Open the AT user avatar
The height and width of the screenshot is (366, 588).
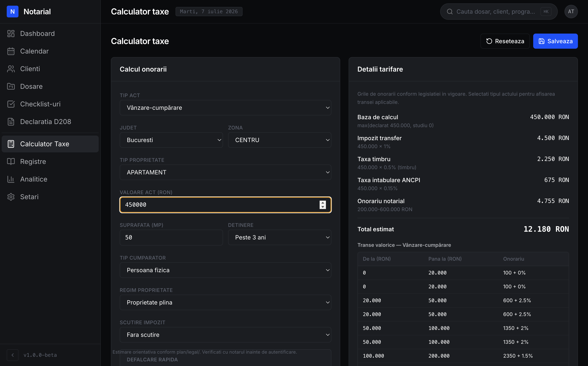coord(571,11)
